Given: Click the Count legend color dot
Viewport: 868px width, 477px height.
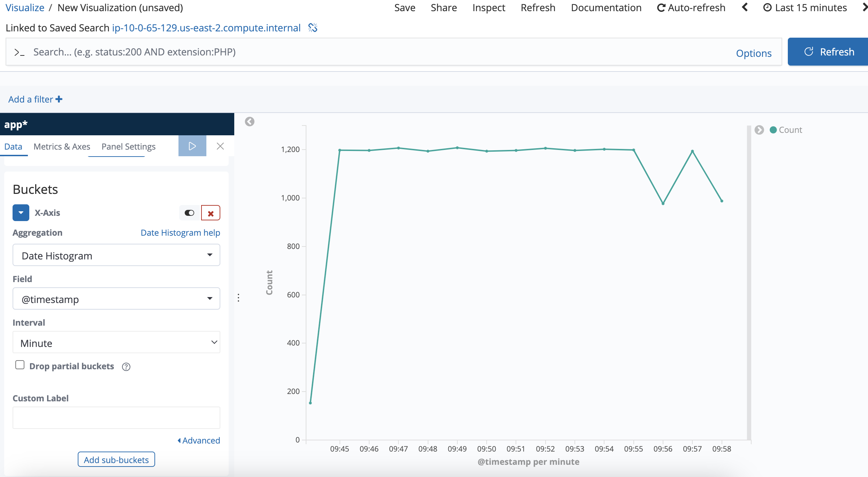Looking at the screenshot, I should pyautogui.click(x=773, y=130).
